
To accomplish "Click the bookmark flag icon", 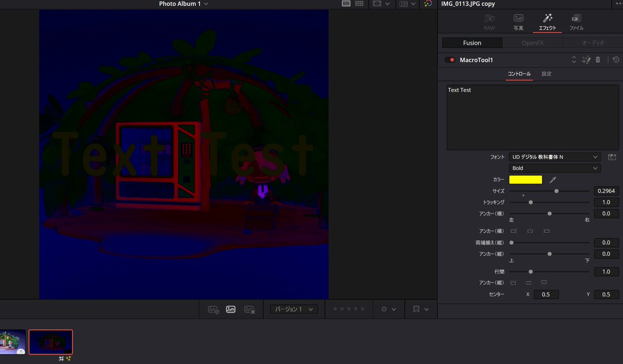I will coord(416,309).
